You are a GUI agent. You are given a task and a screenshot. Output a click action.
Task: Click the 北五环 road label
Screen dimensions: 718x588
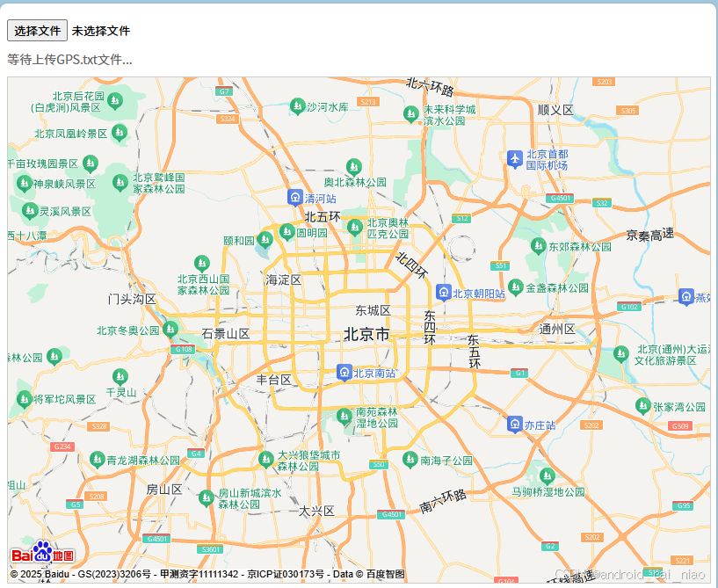click(323, 217)
